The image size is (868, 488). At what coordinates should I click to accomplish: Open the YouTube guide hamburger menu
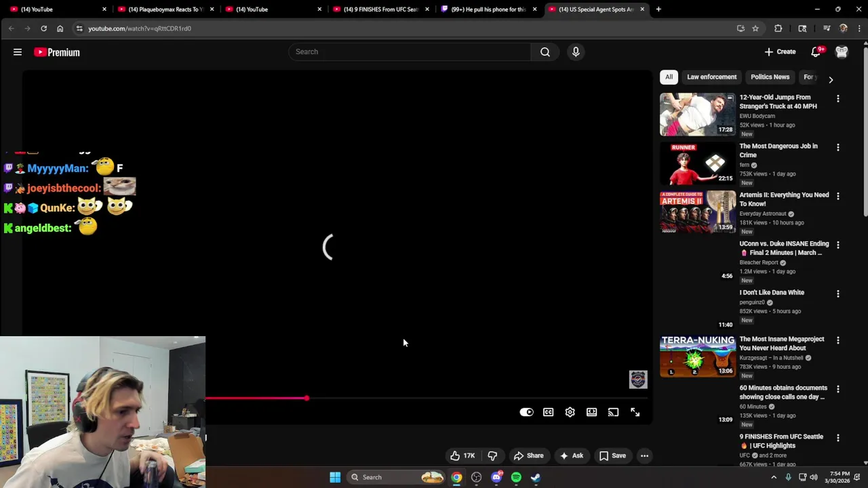18,52
